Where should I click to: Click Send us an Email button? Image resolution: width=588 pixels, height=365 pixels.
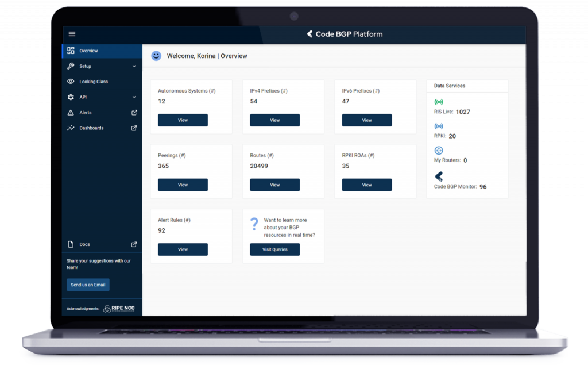pos(88,285)
